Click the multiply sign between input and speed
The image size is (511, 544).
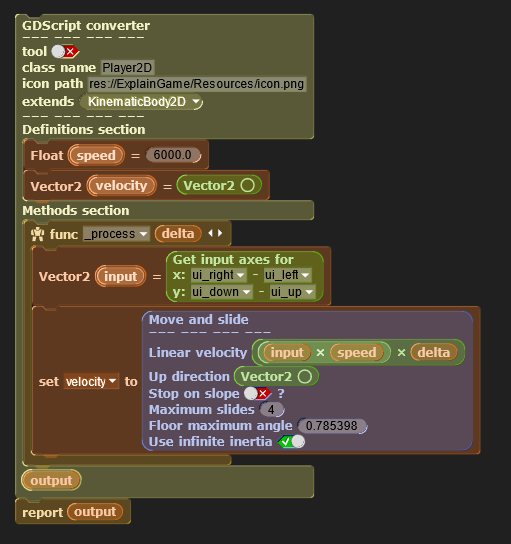(320, 352)
